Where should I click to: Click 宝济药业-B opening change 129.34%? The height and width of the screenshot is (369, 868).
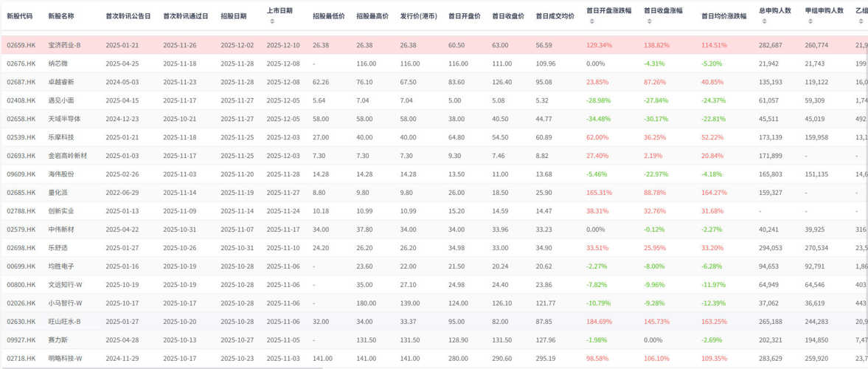pyautogui.click(x=599, y=45)
